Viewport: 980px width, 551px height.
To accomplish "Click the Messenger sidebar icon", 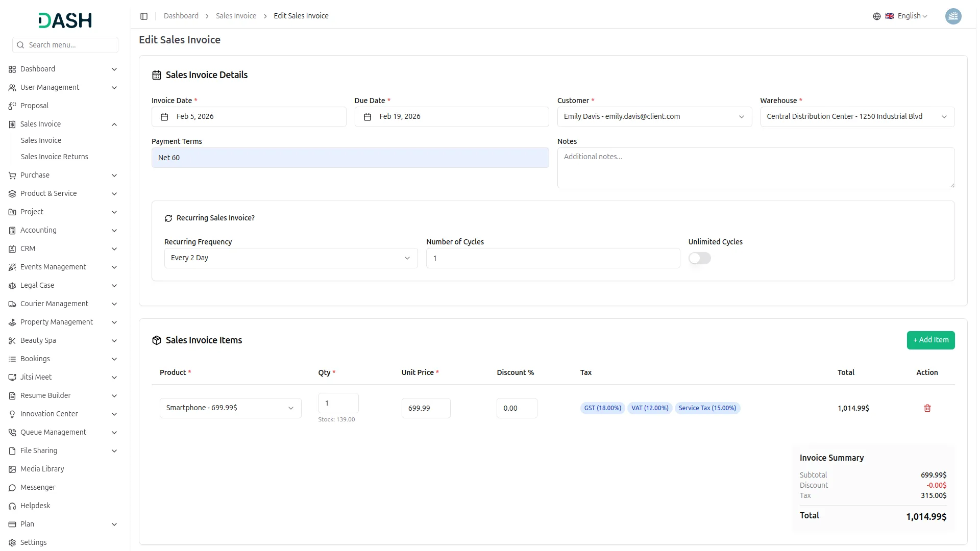I will 12,488.
